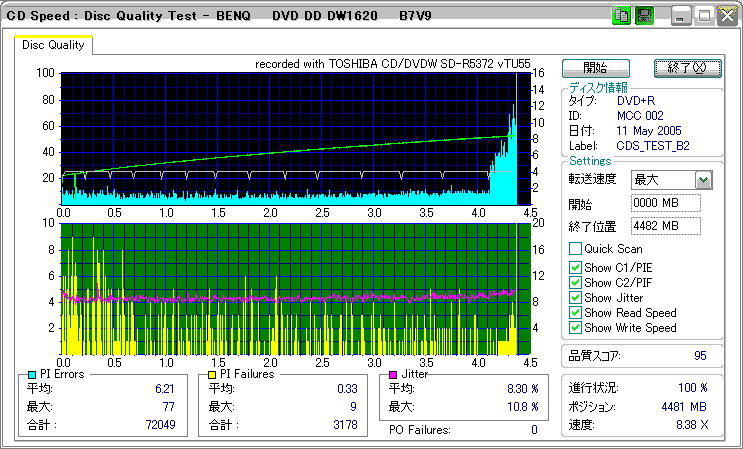Enable the Quick Scan checkbox

tap(575, 249)
